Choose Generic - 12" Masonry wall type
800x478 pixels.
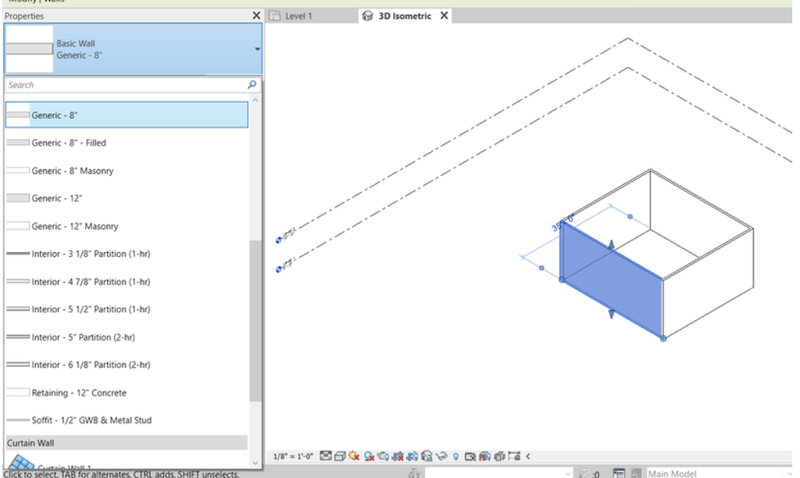click(x=127, y=226)
